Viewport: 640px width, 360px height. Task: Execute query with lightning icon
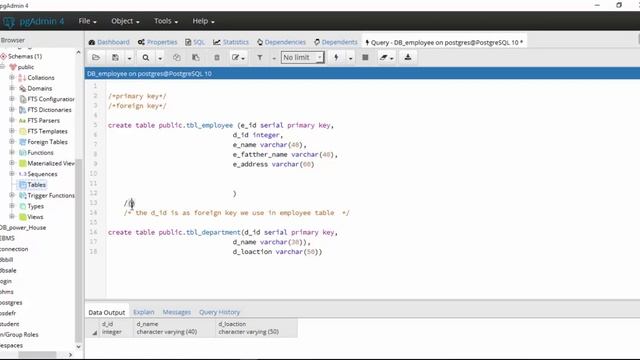pyautogui.click(x=336, y=58)
